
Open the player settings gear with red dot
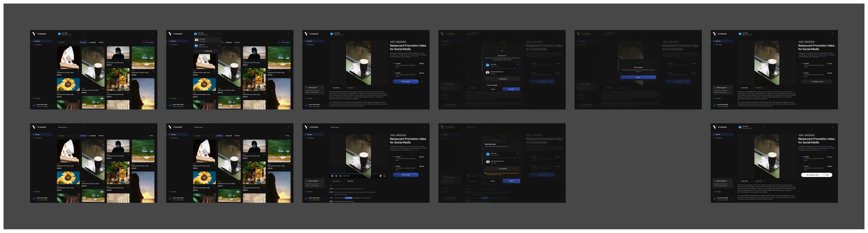(x=380, y=176)
